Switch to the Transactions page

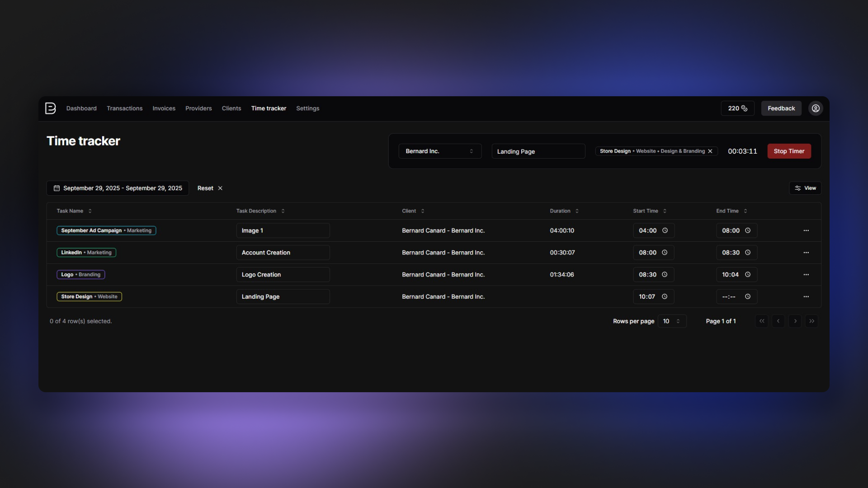tap(124, 108)
